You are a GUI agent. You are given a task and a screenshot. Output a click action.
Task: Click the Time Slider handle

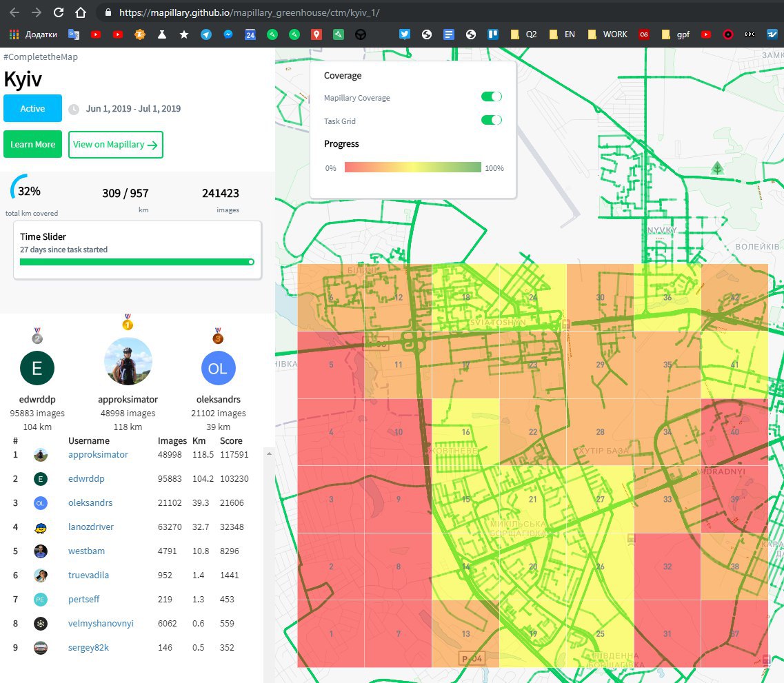coord(251,262)
